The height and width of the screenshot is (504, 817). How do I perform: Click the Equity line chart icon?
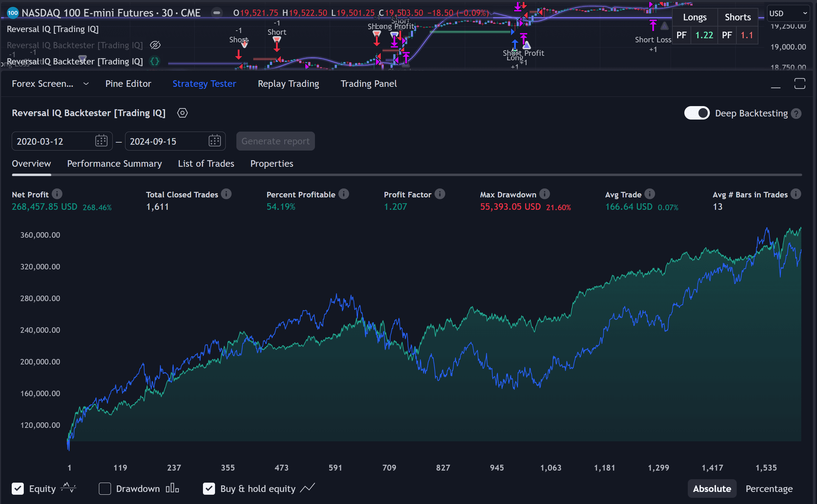68,488
